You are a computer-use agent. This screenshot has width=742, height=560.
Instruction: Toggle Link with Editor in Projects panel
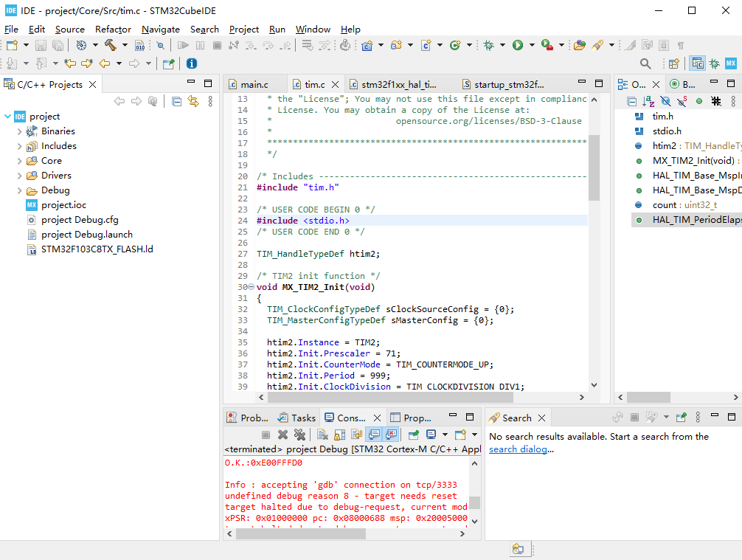point(193,101)
